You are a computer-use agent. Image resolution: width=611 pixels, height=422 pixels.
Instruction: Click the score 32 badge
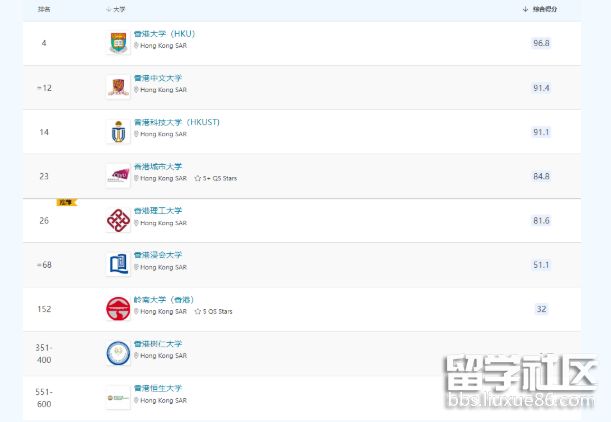tap(541, 309)
